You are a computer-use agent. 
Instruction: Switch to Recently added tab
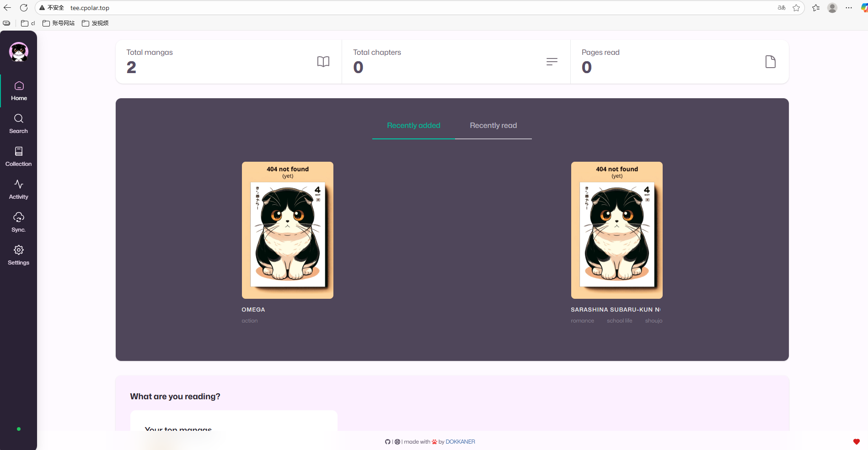click(x=413, y=126)
